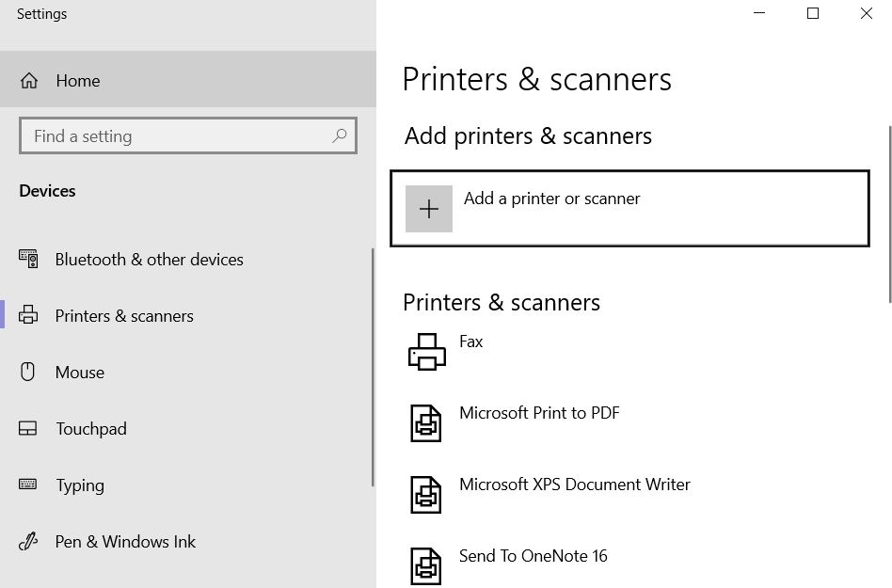Click the right pane vertical scrollbar
The height and width of the screenshot is (588, 892).
pos(890,215)
